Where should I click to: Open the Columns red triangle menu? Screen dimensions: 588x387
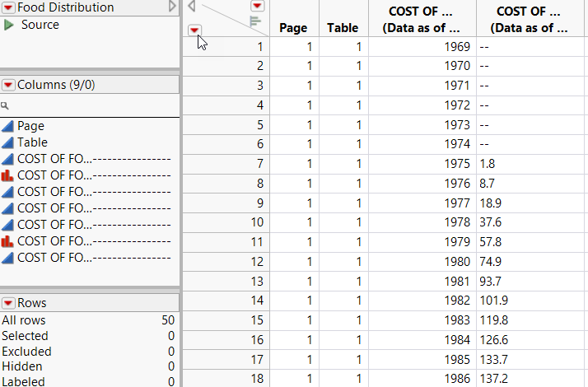[x=7, y=84]
